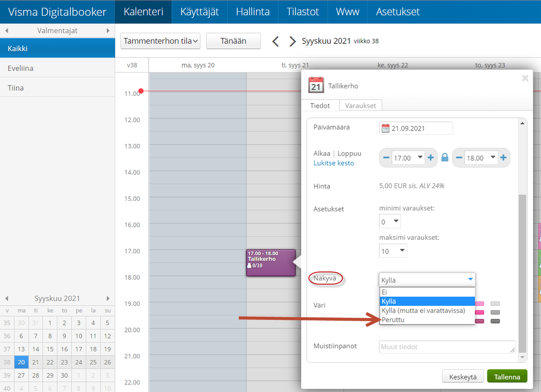The width and height of the screenshot is (541, 392).
Task: Pick the dark magenta color swatch
Action: click(x=480, y=321)
